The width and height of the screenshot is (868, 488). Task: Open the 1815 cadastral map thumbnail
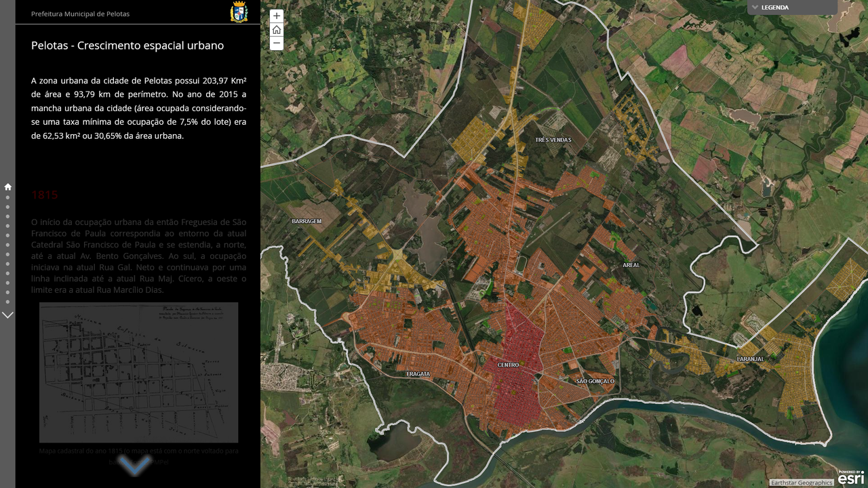tap(138, 371)
